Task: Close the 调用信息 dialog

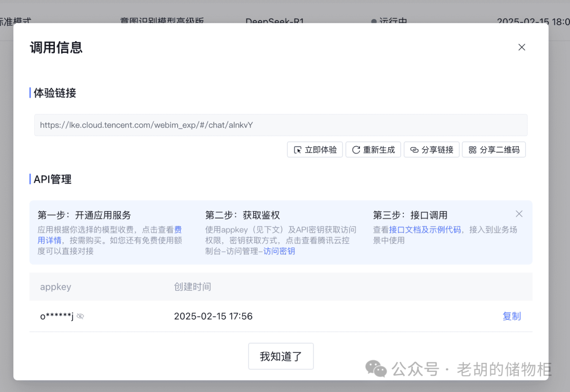Action: point(521,47)
